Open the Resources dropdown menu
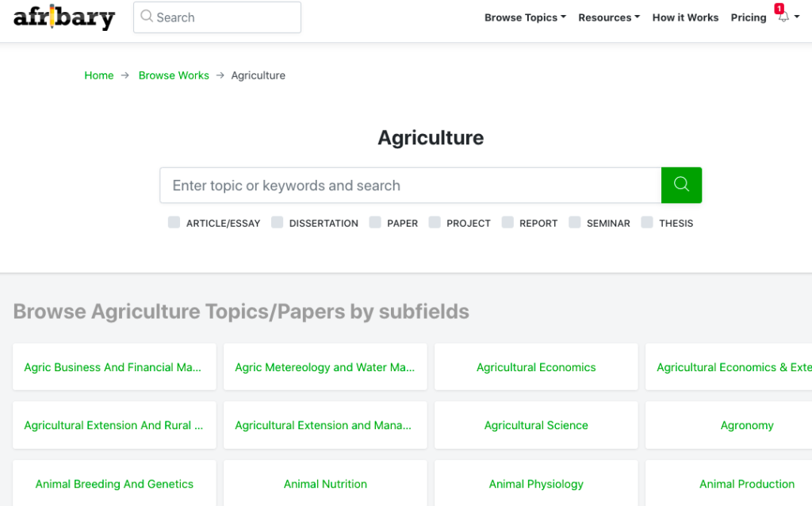Image resolution: width=812 pixels, height=506 pixels. pos(608,17)
